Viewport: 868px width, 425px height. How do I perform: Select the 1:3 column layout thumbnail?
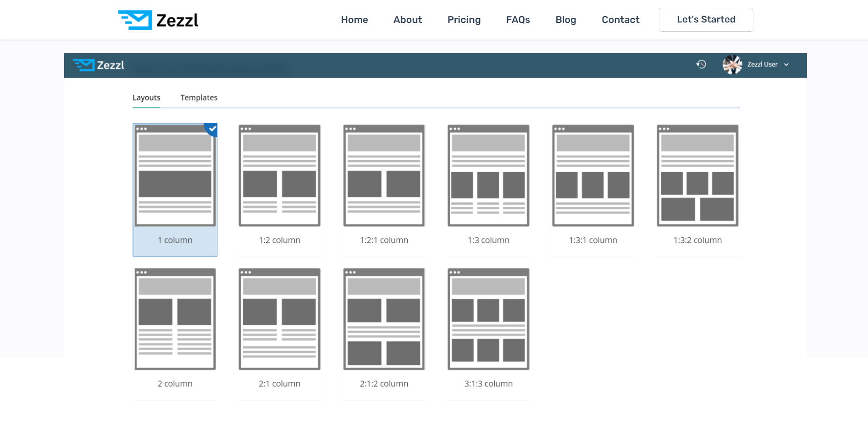click(x=489, y=175)
